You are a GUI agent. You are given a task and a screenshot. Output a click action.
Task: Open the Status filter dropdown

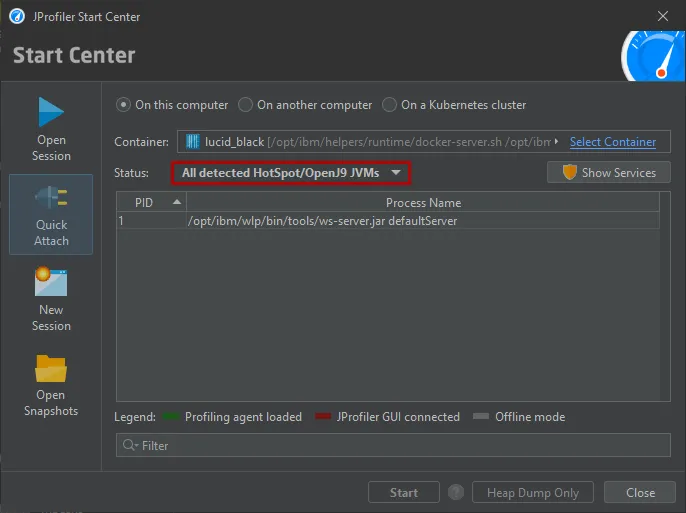point(291,173)
